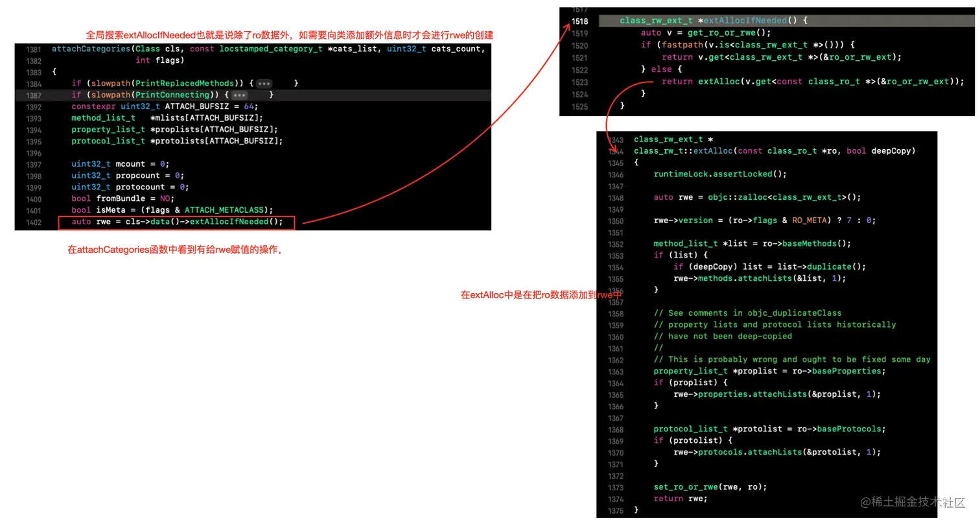Click line number 1373 in the gutter
980x524 pixels.
[616, 487]
